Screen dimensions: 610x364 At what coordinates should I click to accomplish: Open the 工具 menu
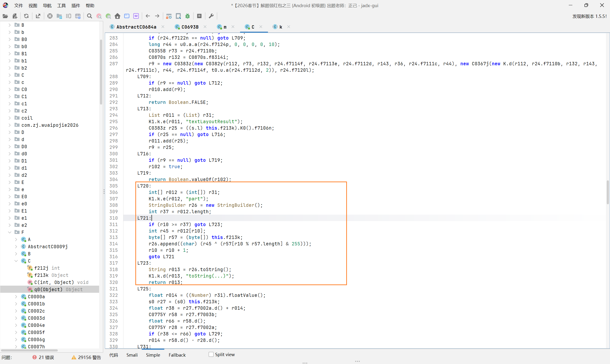coord(61,5)
